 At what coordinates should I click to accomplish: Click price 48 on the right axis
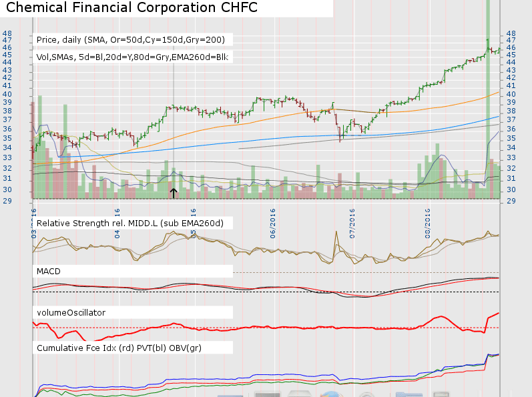tap(511, 33)
